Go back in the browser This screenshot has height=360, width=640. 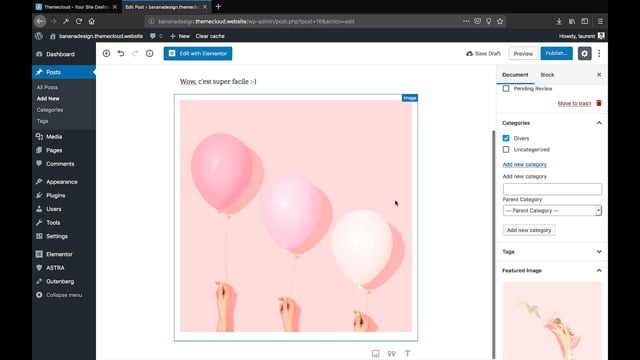click(x=40, y=21)
